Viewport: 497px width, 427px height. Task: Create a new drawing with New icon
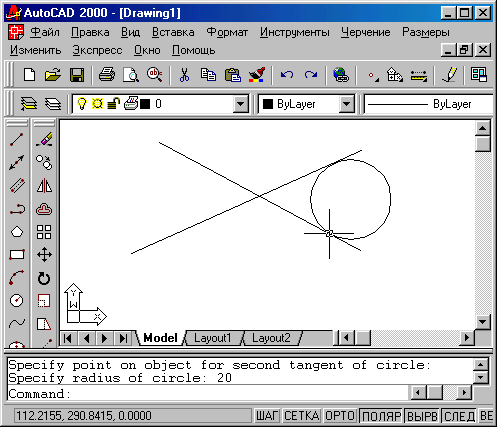(30, 75)
